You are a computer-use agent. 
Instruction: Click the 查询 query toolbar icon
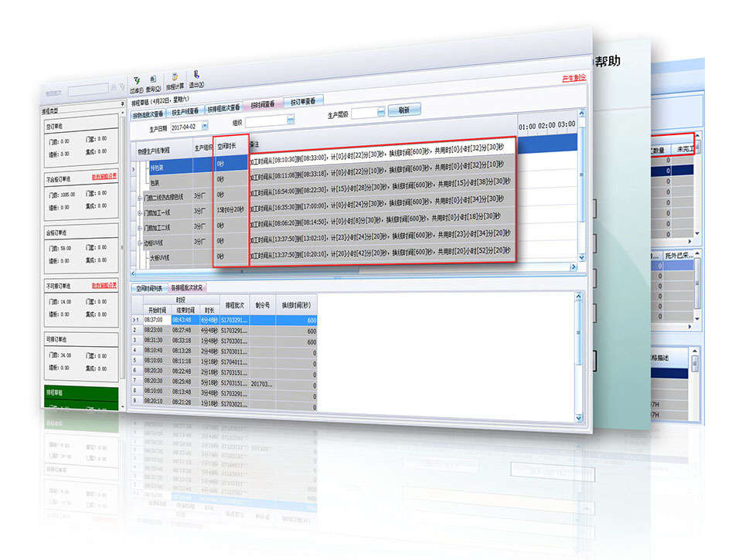pyautogui.click(x=153, y=83)
